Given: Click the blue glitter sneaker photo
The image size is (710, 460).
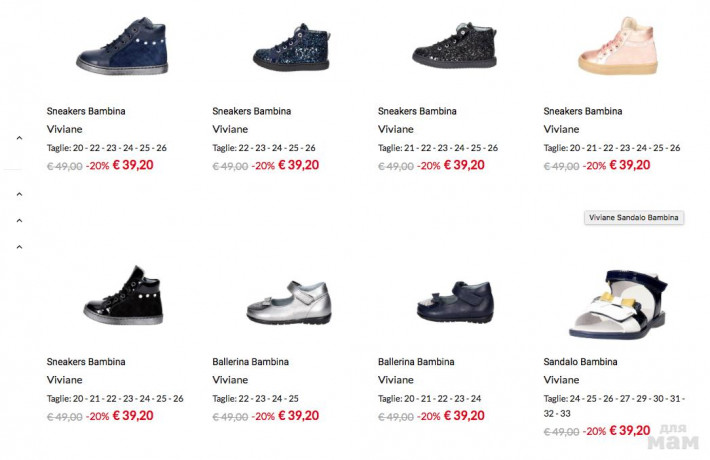Looking at the screenshot, I should tap(290, 45).
